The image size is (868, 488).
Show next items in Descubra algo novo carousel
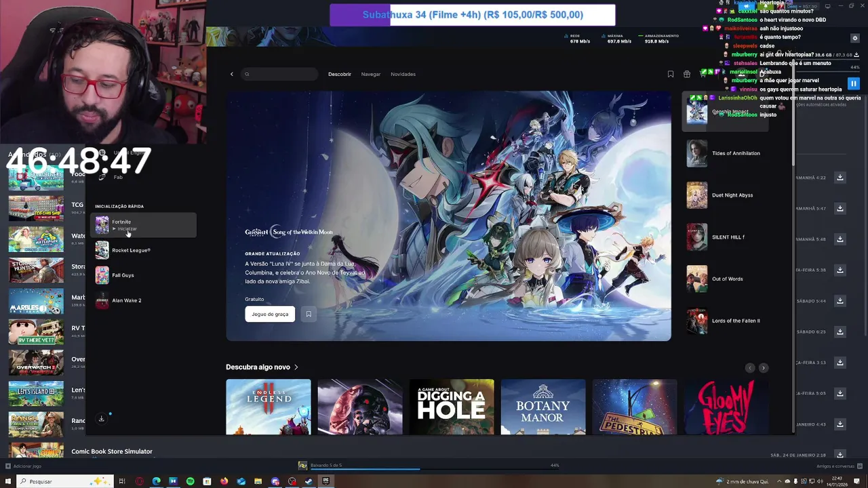pos(764,368)
